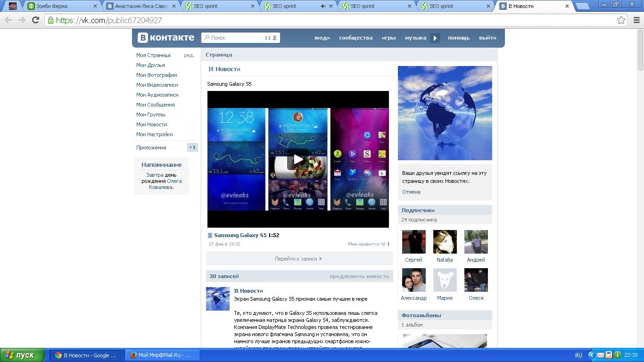The height and width of the screenshot is (362, 644).
Task: Open сообщества in the header menu
Action: (x=356, y=38)
